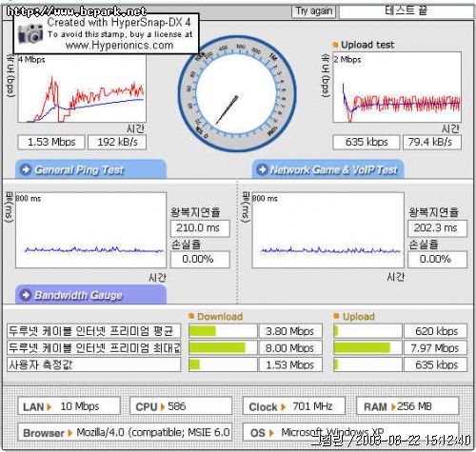Viewport: 476px width, 452px height.
Task: Click the 635 kbps upload speed field
Action: [x=367, y=142]
